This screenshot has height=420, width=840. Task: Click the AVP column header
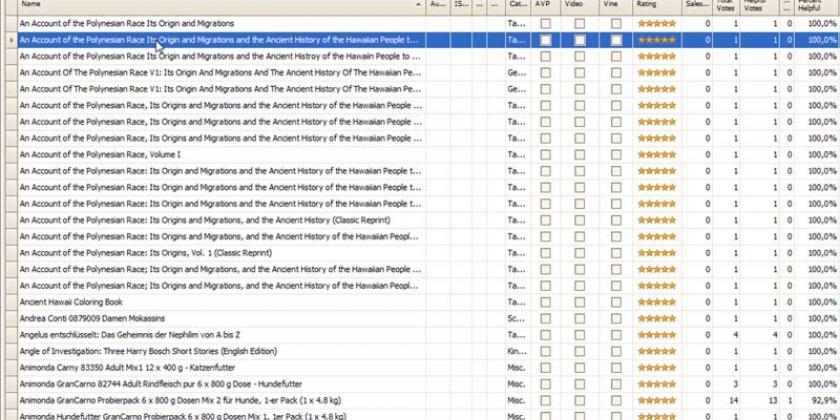[543, 5]
